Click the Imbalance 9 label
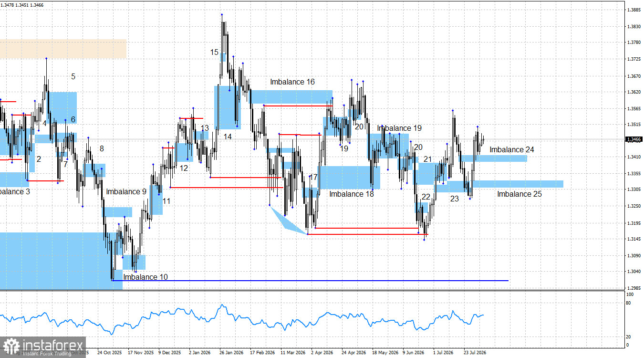 click(126, 192)
